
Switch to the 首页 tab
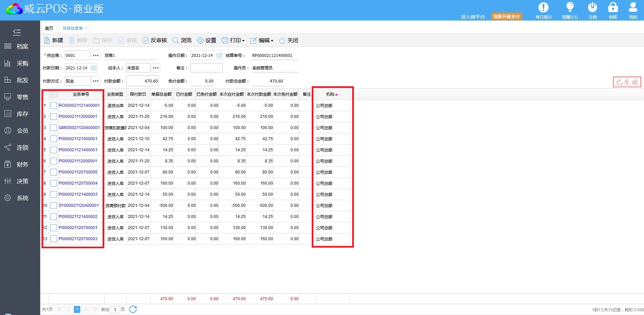click(49, 28)
